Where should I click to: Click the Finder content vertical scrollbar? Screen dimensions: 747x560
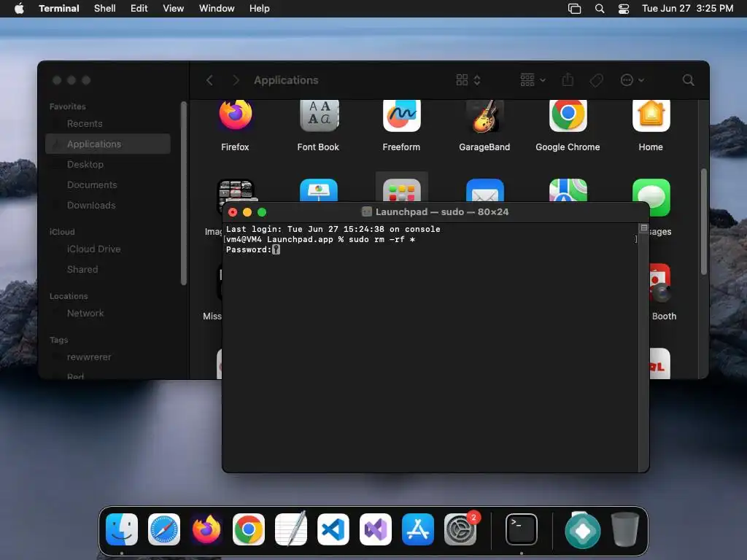[x=703, y=222]
